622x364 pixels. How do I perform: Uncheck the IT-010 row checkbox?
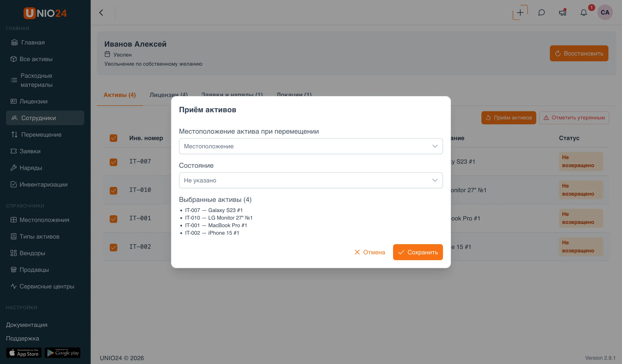[x=114, y=190]
